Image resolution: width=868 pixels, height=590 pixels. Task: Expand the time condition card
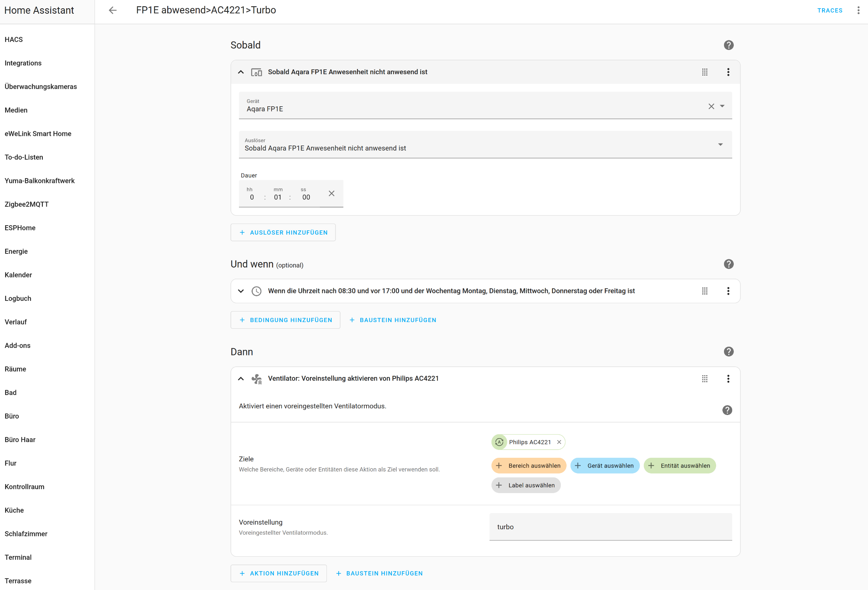241,291
